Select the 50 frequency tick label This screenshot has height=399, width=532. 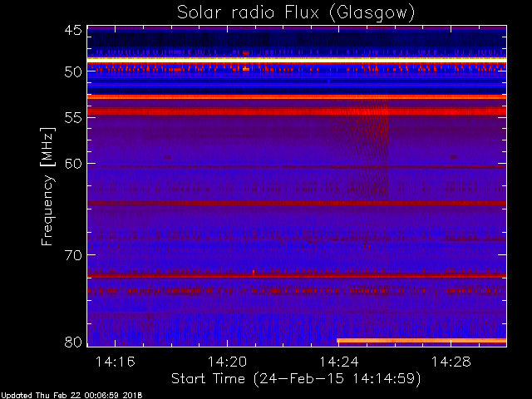73,72
